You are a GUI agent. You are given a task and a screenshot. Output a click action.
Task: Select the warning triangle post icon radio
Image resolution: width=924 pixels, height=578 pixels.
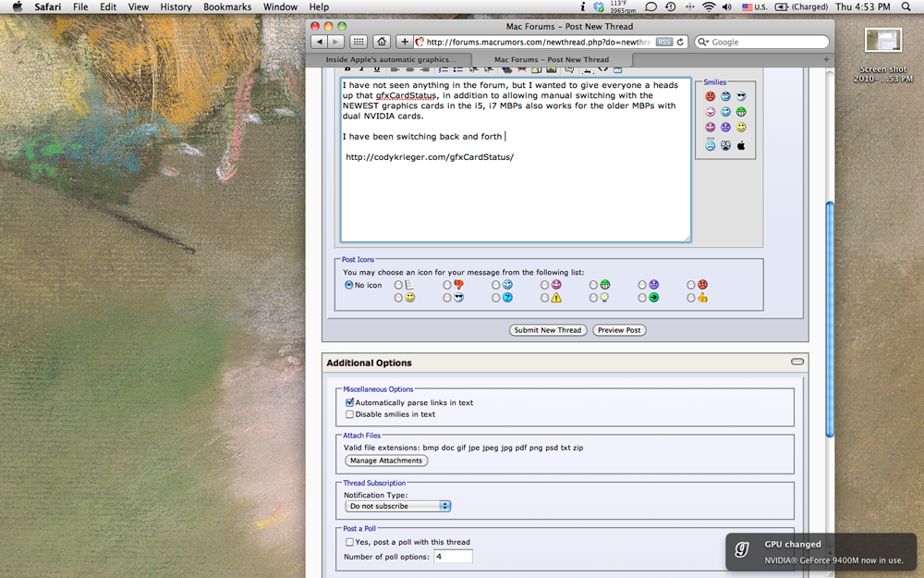pyautogui.click(x=544, y=299)
